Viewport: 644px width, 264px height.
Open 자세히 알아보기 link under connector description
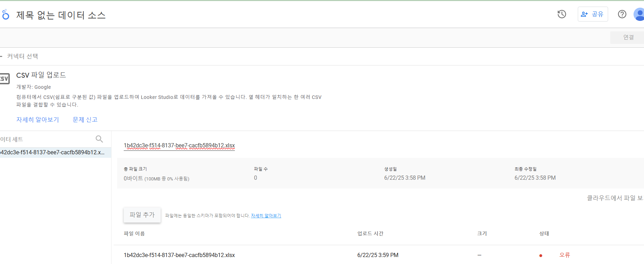click(x=38, y=119)
